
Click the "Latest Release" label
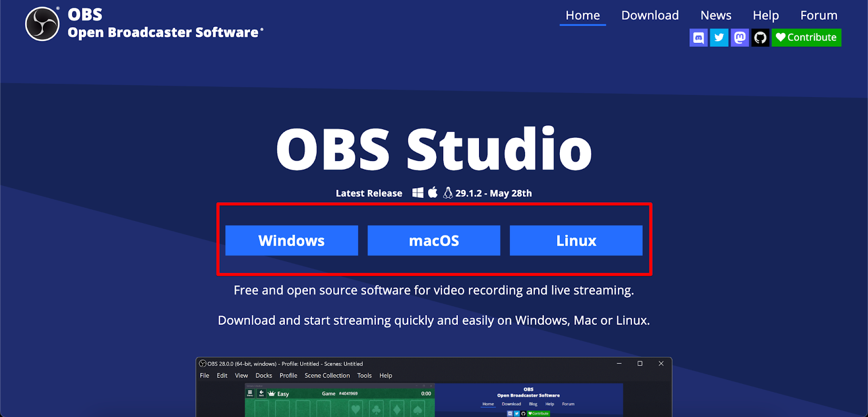click(369, 193)
